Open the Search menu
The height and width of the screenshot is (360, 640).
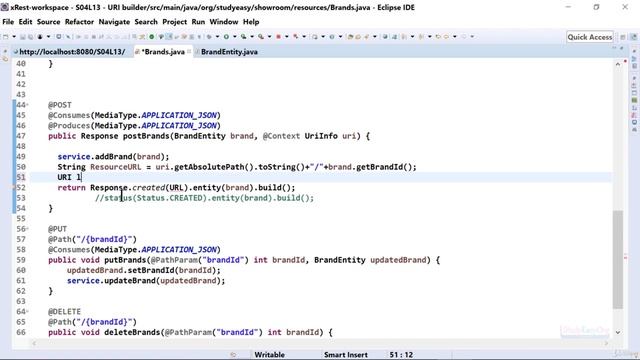(x=146, y=22)
